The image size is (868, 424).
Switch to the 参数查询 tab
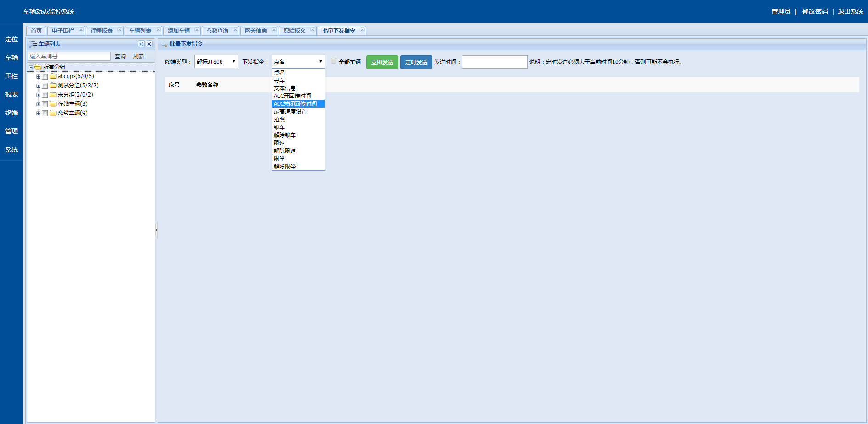[217, 31]
